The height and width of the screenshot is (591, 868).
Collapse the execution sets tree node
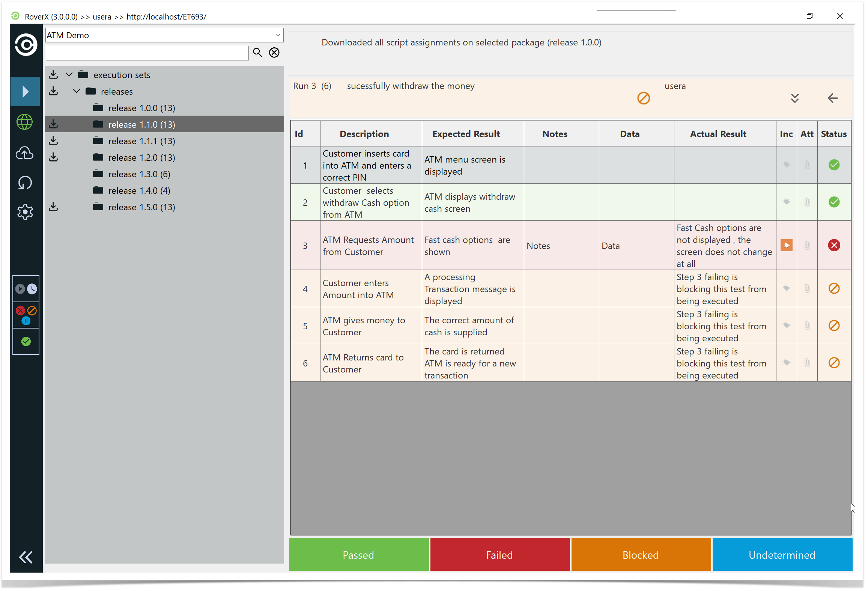pyautogui.click(x=69, y=75)
